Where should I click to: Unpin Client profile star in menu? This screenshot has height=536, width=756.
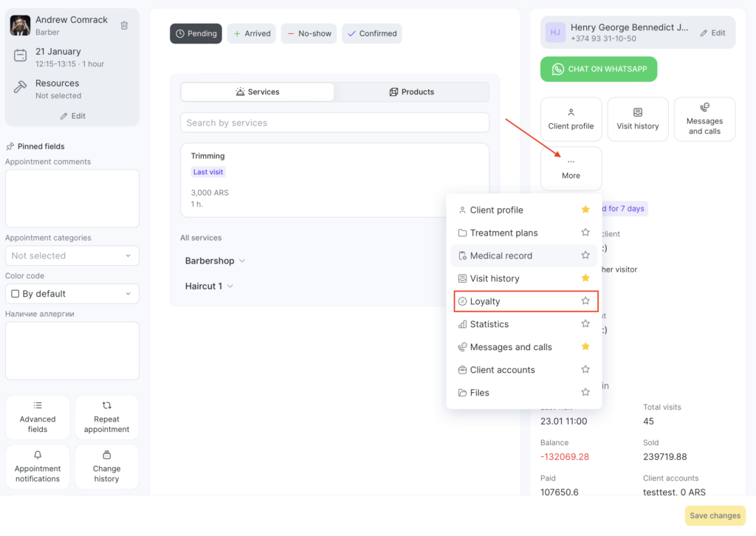585,210
